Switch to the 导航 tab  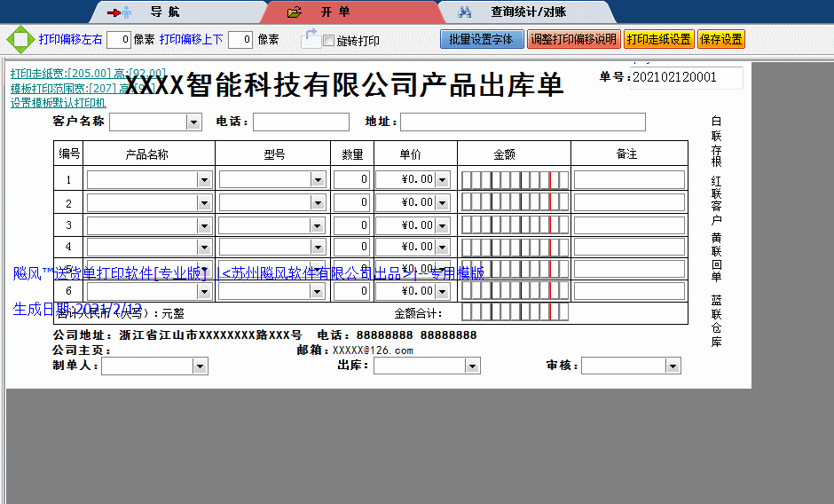point(177,12)
